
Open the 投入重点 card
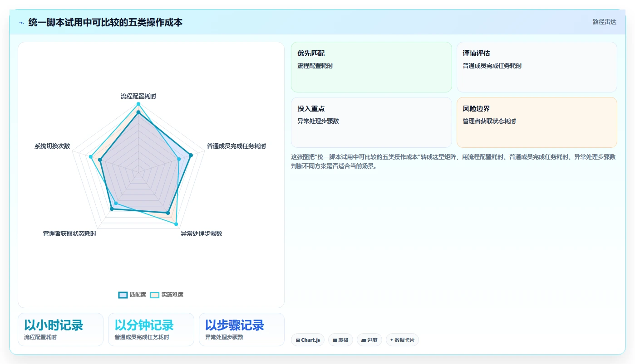371,122
